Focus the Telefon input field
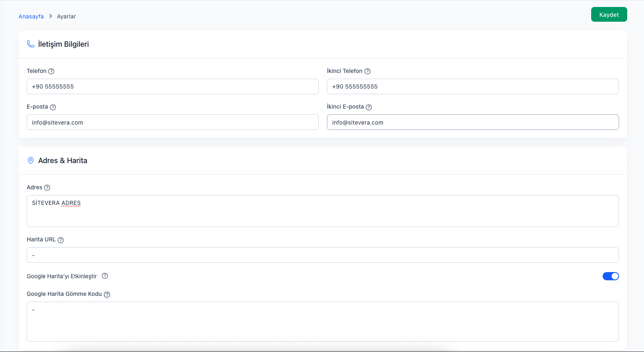644x352 pixels. click(x=172, y=86)
